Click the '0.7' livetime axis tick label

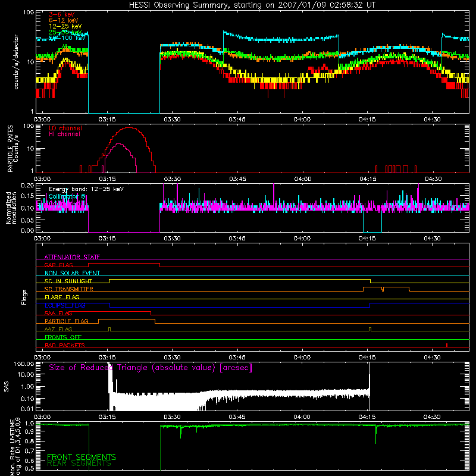click(29, 451)
